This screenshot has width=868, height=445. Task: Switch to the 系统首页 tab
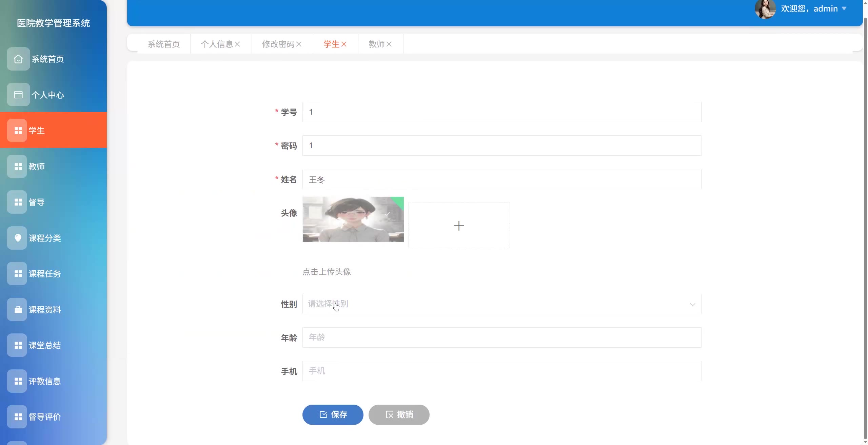click(163, 44)
